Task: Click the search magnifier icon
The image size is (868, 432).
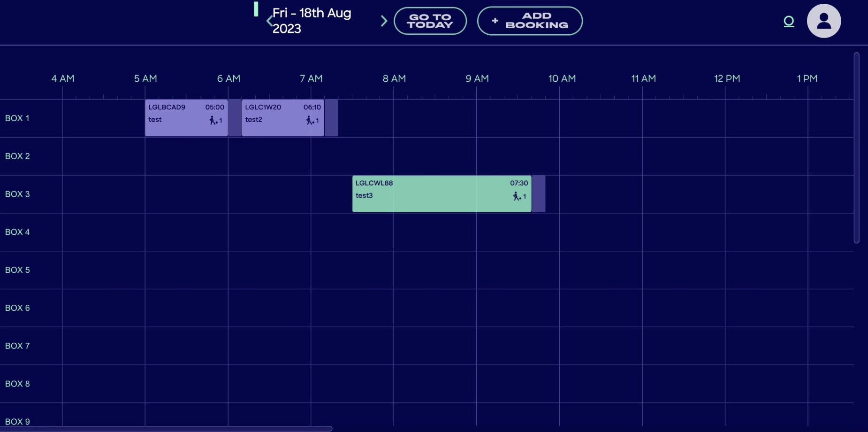Action: 789,22
